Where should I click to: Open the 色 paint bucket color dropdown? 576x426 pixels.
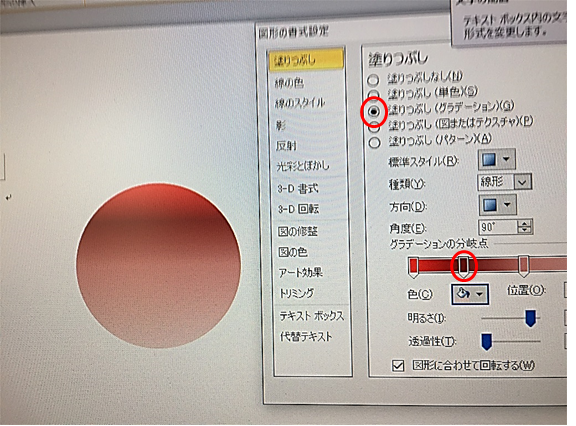click(x=470, y=294)
